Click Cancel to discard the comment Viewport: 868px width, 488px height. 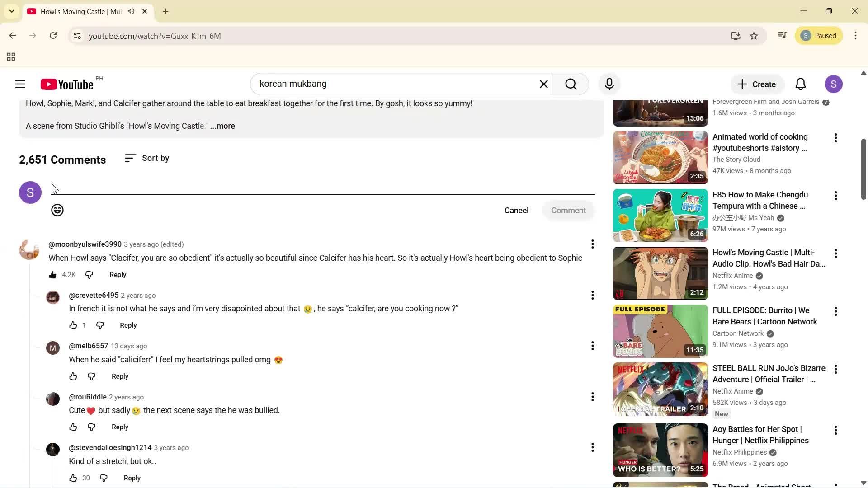click(x=516, y=210)
